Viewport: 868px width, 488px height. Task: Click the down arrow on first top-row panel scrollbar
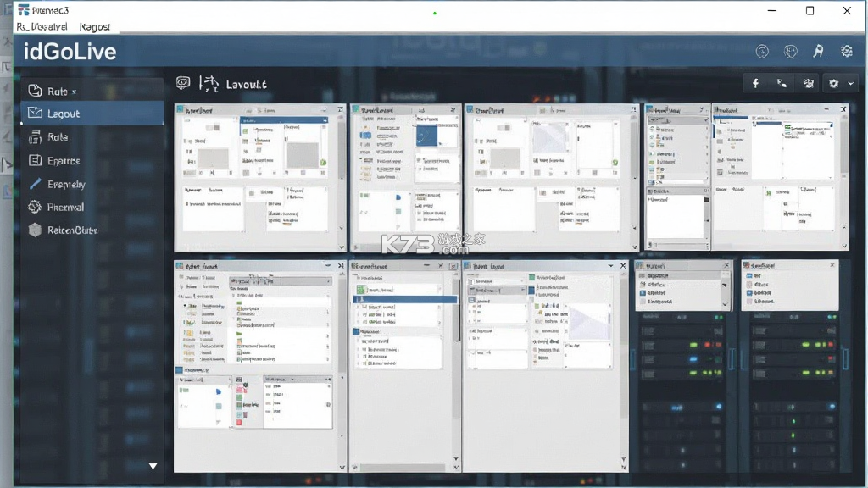(342, 247)
